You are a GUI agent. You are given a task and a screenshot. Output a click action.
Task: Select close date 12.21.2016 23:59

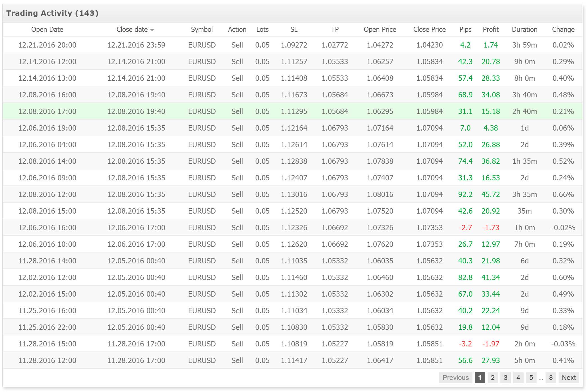click(x=136, y=45)
